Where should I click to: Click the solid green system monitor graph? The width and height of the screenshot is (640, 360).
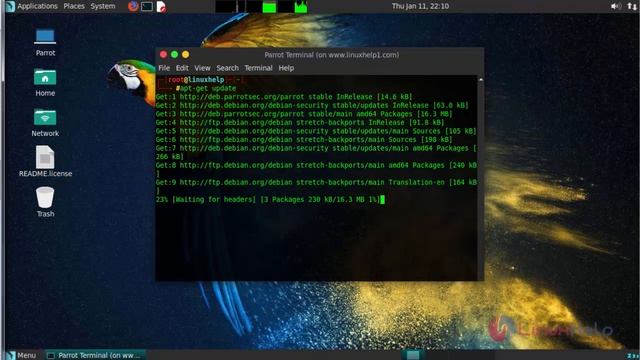coord(269,7)
